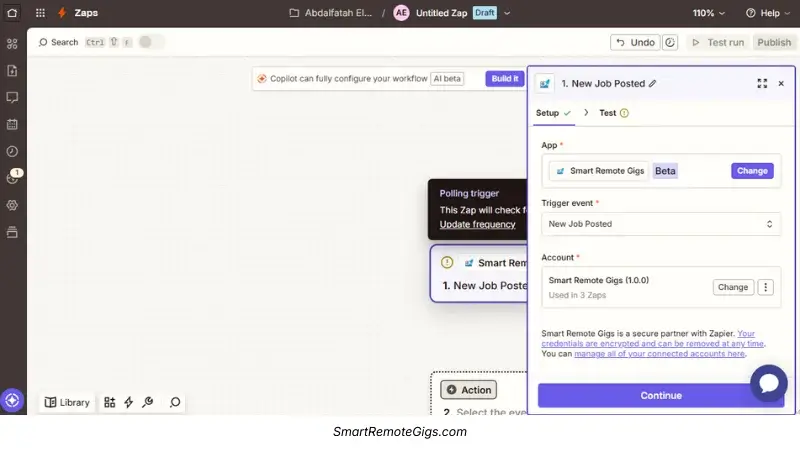Viewport: 800px width, 450px height.
Task: Open the Library button
Action: click(67, 403)
